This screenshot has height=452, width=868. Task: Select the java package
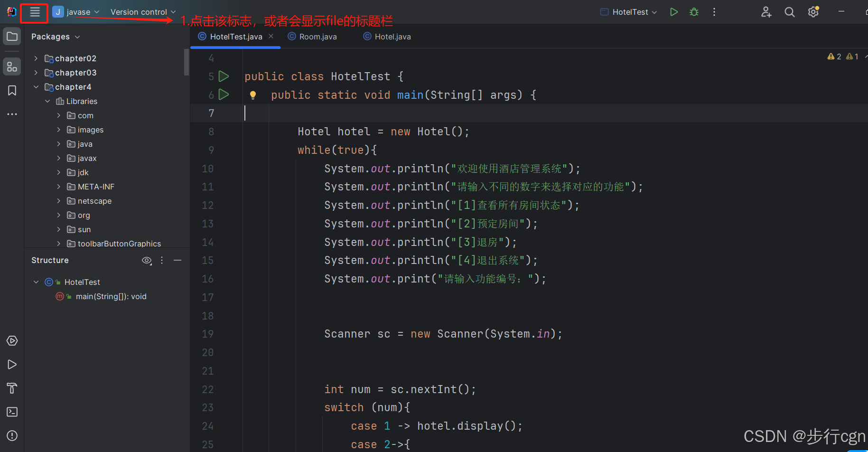(80, 144)
